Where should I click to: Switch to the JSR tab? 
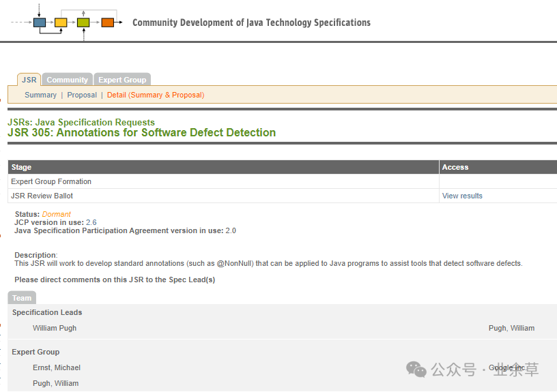tap(29, 80)
